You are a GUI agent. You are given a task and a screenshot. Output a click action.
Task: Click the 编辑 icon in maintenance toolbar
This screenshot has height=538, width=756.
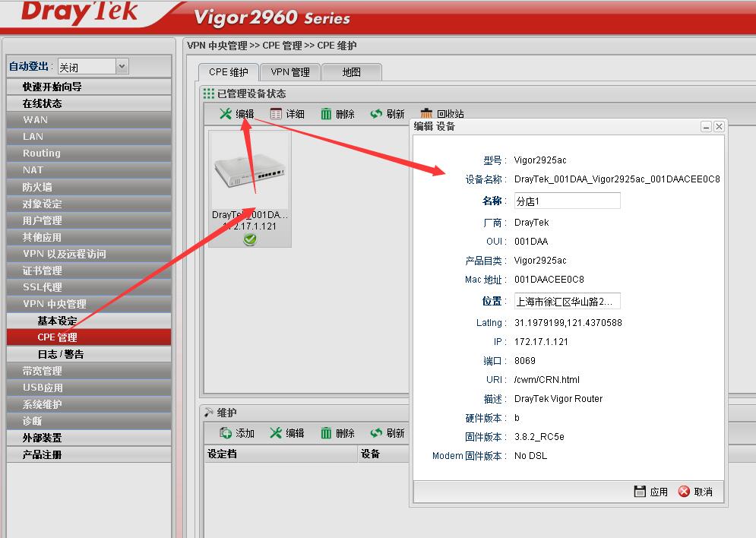coord(275,433)
